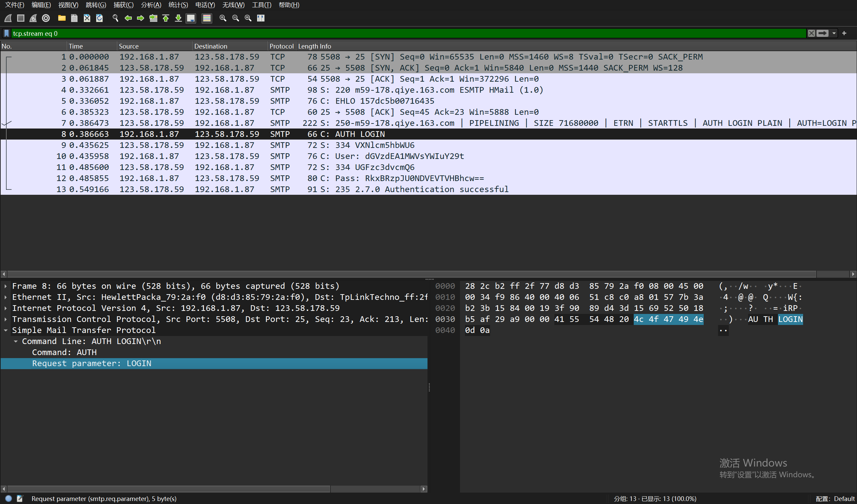The height and width of the screenshot is (504, 857).
Task: Click the filter bookmark icon
Action: (6, 33)
